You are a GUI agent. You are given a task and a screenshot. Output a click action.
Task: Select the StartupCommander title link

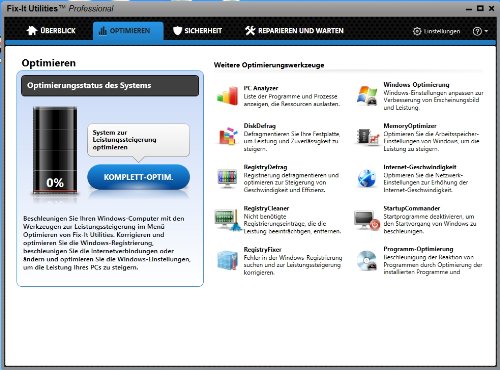[x=412, y=208]
